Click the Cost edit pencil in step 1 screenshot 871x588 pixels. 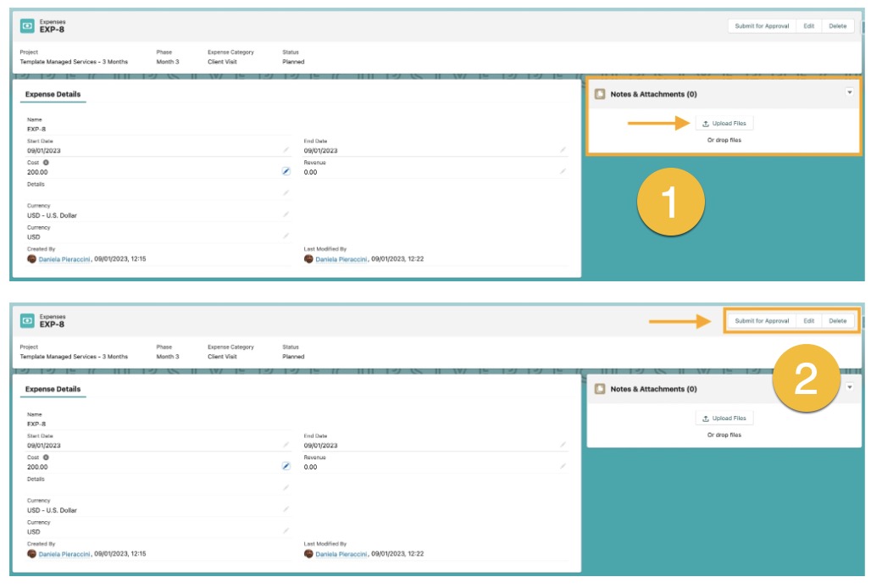click(286, 171)
